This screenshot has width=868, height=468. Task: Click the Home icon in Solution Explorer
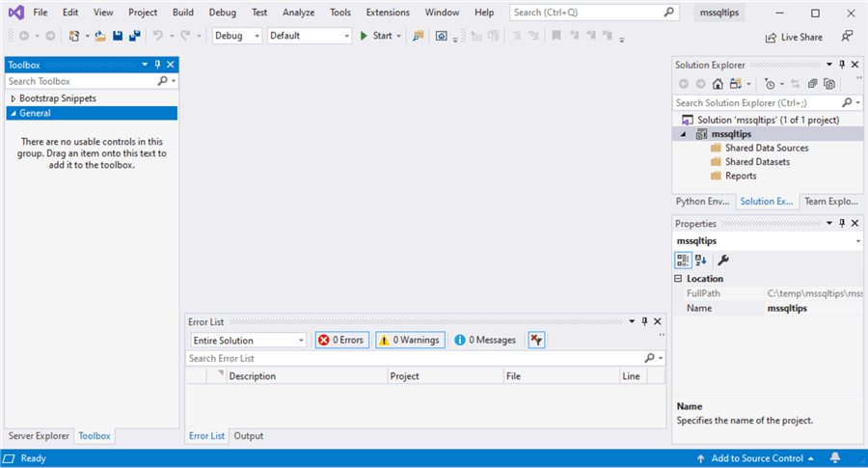point(718,84)
